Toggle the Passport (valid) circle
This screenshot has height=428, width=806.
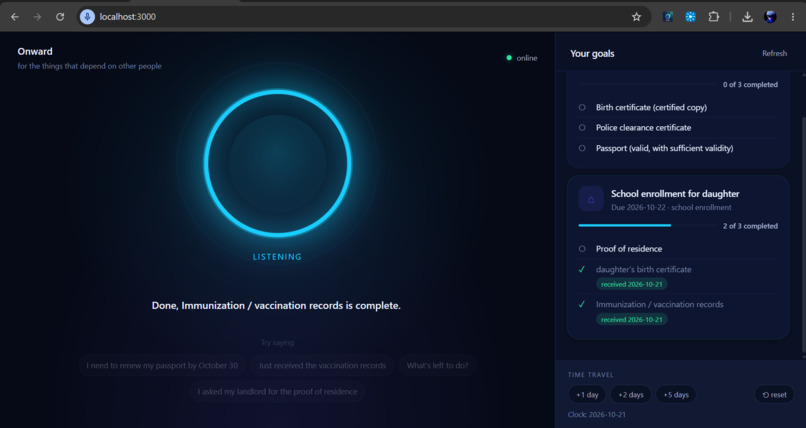(582, 148)
